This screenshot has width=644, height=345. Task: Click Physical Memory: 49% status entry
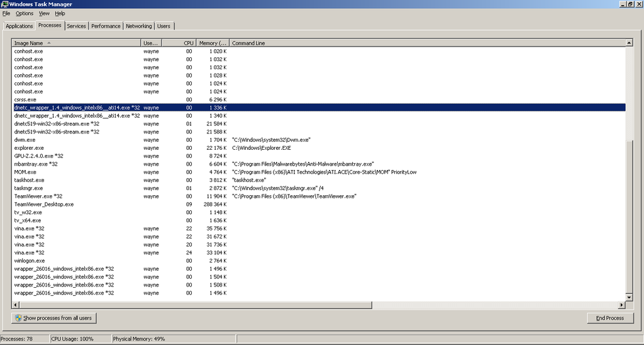tap(174, 339)
